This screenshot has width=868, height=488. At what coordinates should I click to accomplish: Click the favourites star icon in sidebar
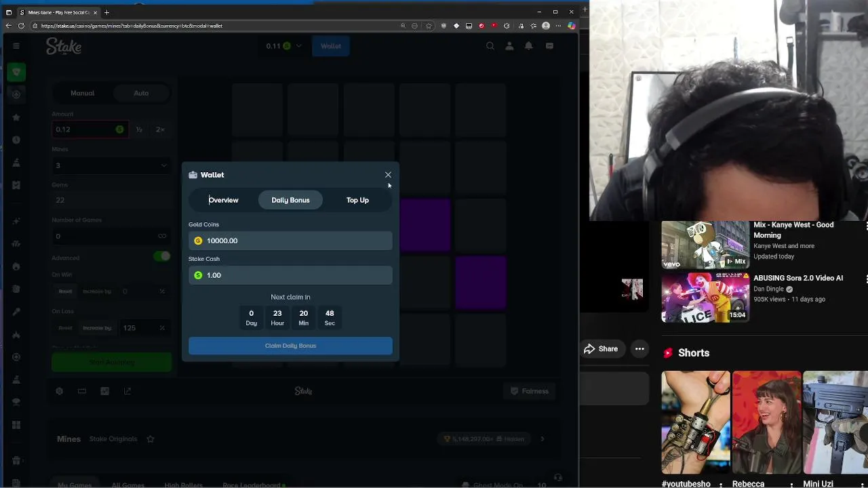[x=16, y=117]
